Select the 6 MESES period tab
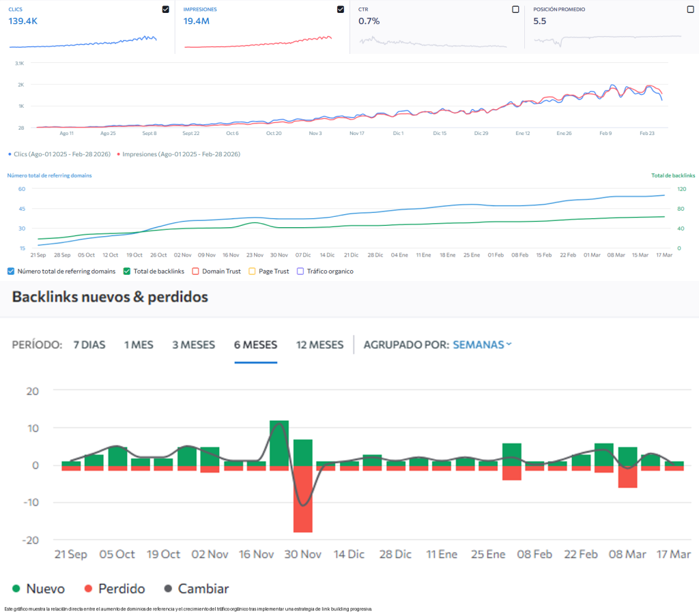This screenshot has width=699, height=616. [255, 344]
